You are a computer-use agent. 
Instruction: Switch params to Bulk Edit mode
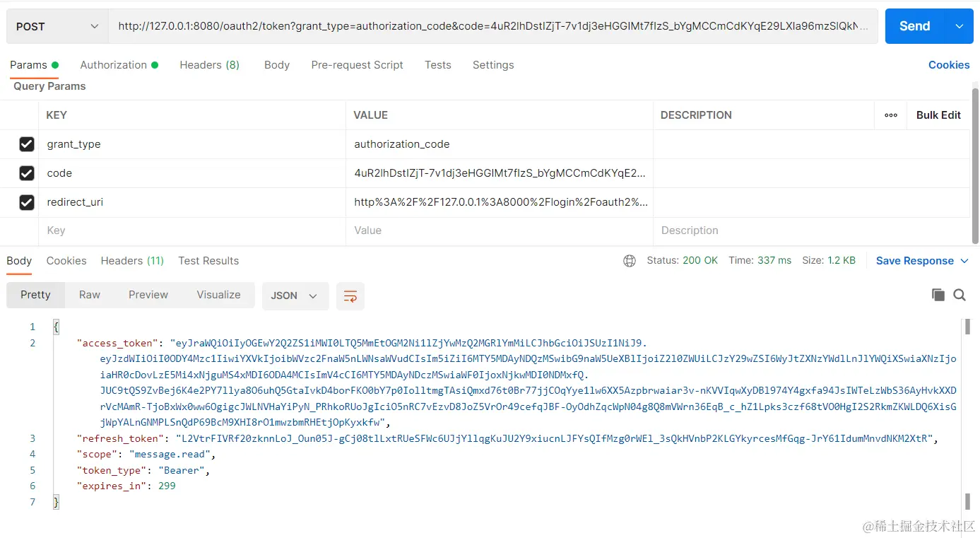click(x=938, y=115)
